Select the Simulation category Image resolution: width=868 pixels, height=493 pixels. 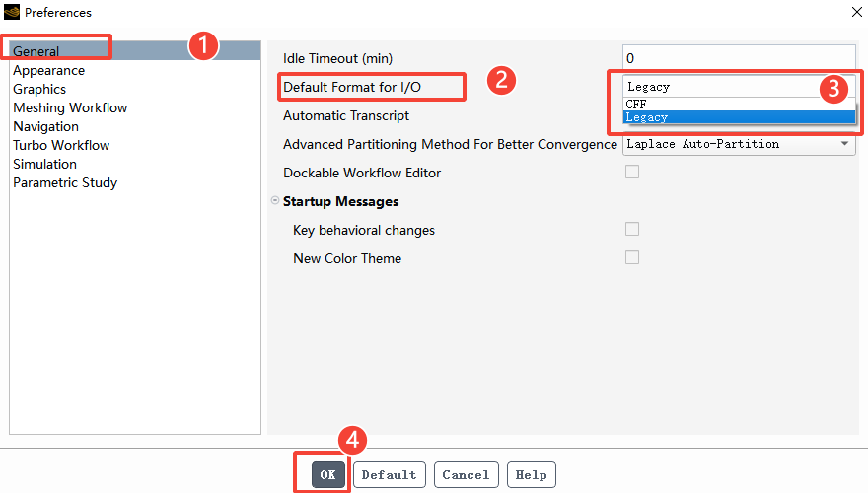point(44,164)
